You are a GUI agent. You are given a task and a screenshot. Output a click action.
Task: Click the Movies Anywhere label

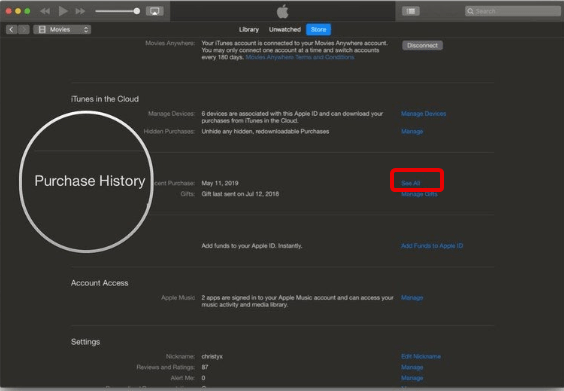[170, 43]
